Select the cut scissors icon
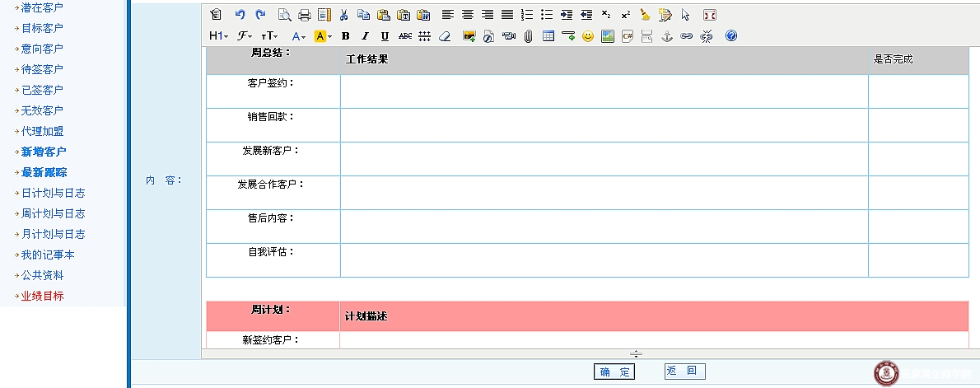Image resolution: width=980 pixels, height=388 pixels. pyautogui.click(x=344, y=15)
